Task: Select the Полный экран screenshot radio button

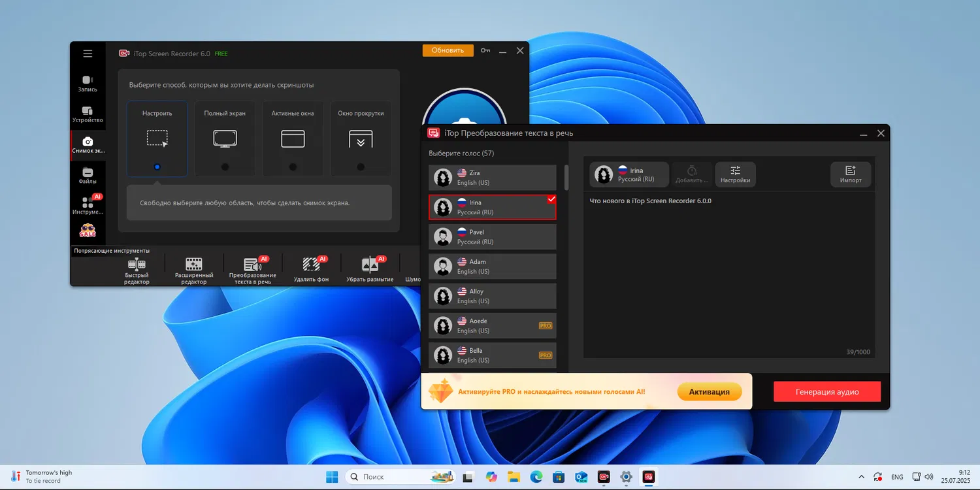Action: pyautogui.click(x=225, y=167)
